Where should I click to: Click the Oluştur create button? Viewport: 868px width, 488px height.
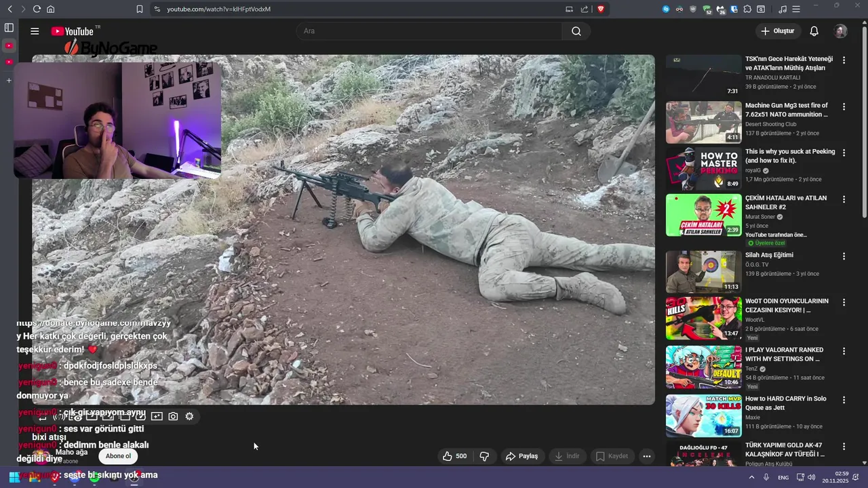[x=777, y=31]
